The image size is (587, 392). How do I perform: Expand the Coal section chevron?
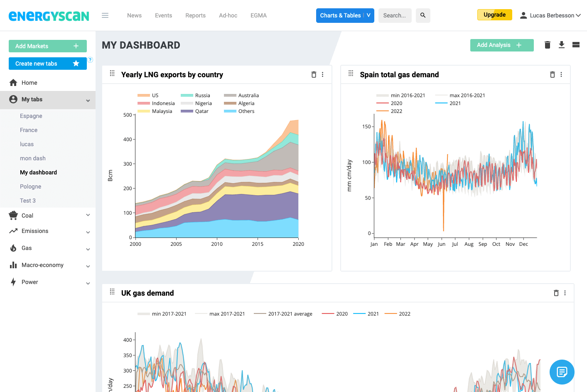point(88,215)
